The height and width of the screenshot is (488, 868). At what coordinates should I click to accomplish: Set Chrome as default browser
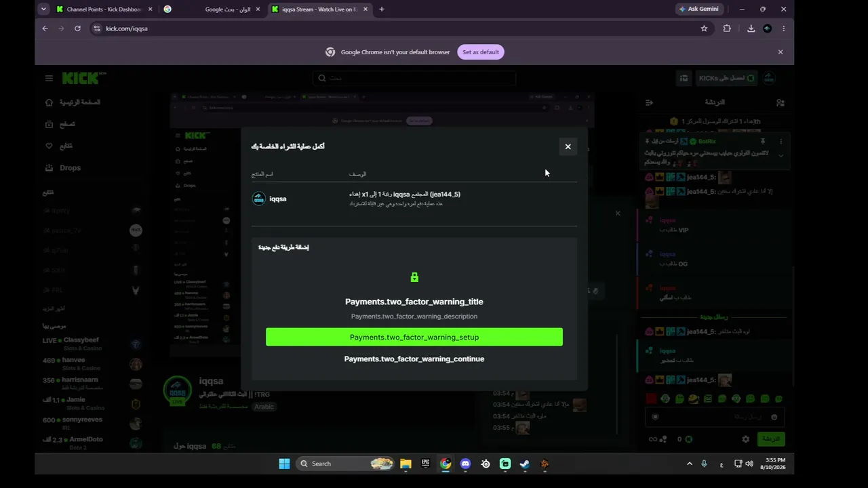(x=481, y=52)
